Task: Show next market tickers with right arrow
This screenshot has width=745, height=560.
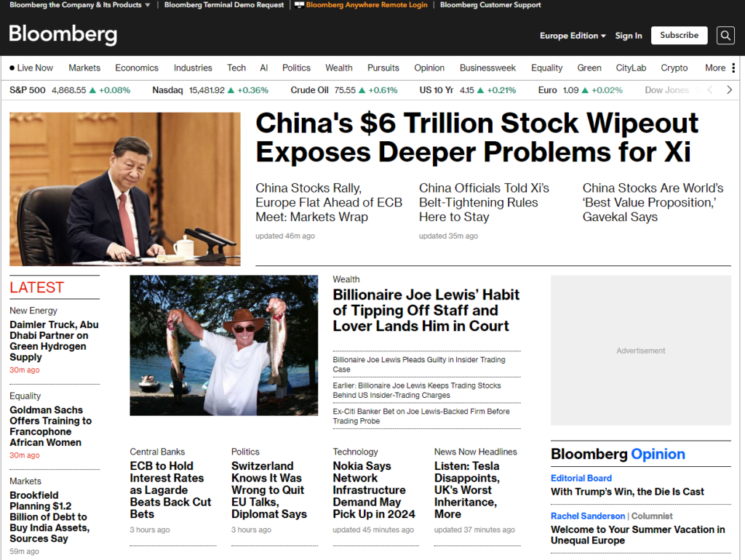Action: 729,89
